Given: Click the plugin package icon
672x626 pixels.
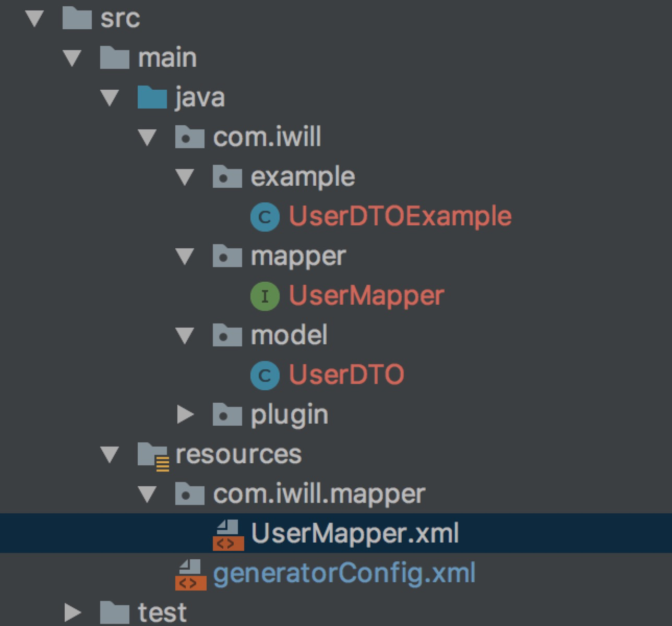Looking at the screenshot, I should tap(227, 415).
